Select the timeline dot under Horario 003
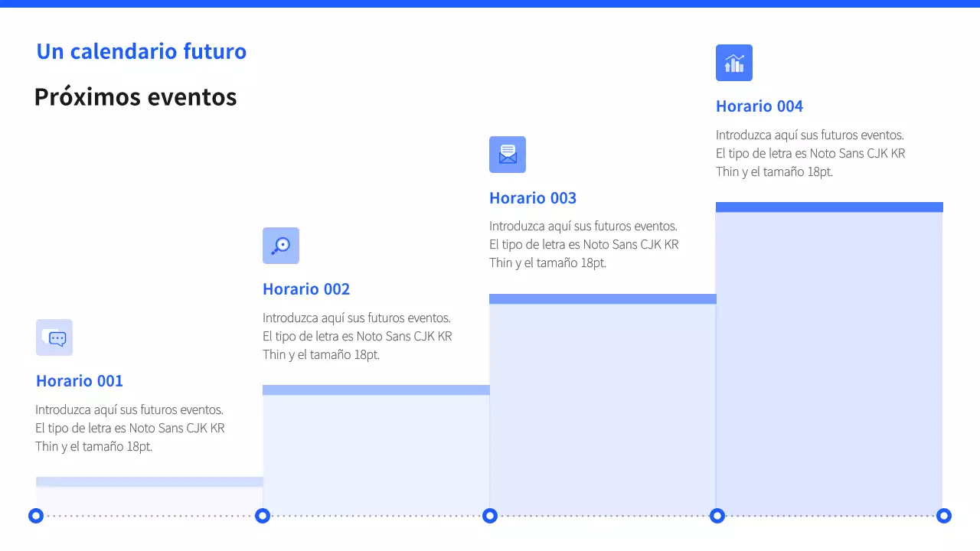980x551 pixels. 489,516
